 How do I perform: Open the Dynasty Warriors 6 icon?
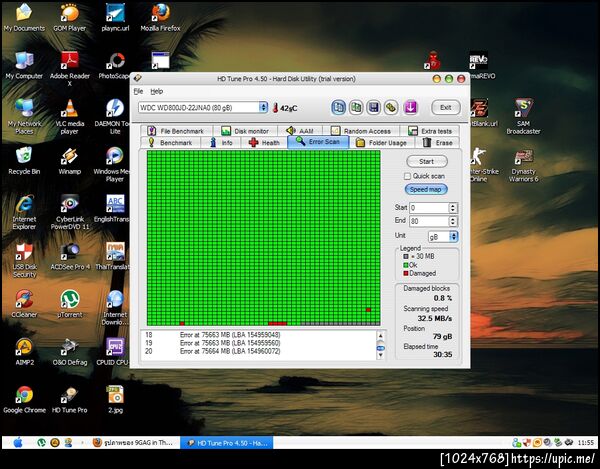[x=523, y=164]
